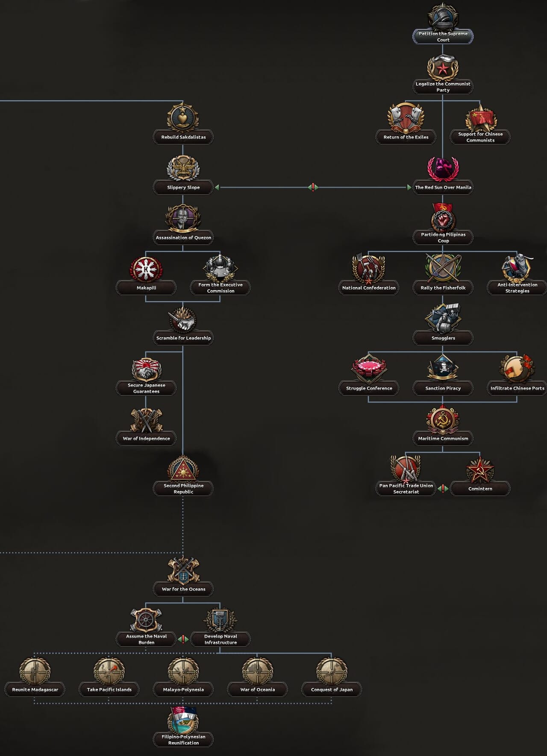Choose the Assassination of Quezon focus icon

click(x=183, y=218)
